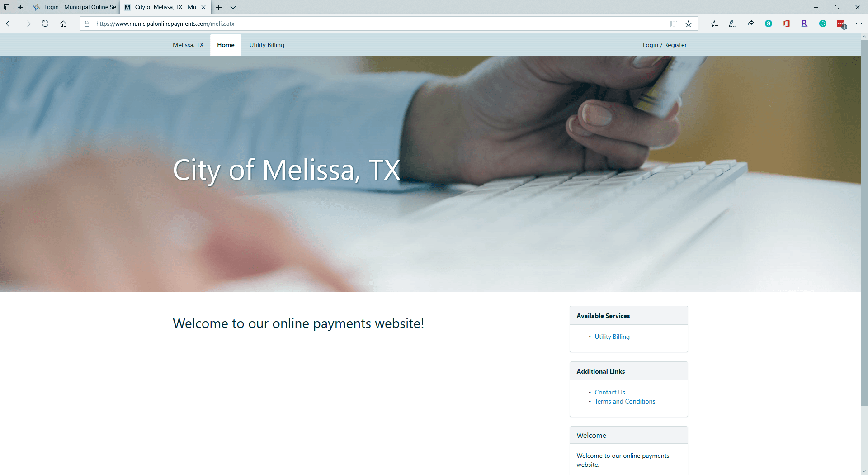The height and width of the screenshot is (475, 868).
Task: Click the add notes pen icon
Action: [732, 24]
